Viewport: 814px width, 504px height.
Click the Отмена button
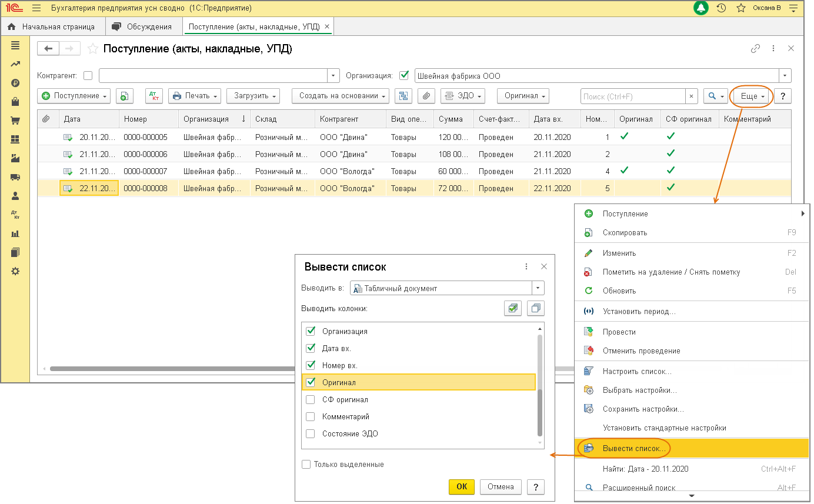[x=501, y=487]
